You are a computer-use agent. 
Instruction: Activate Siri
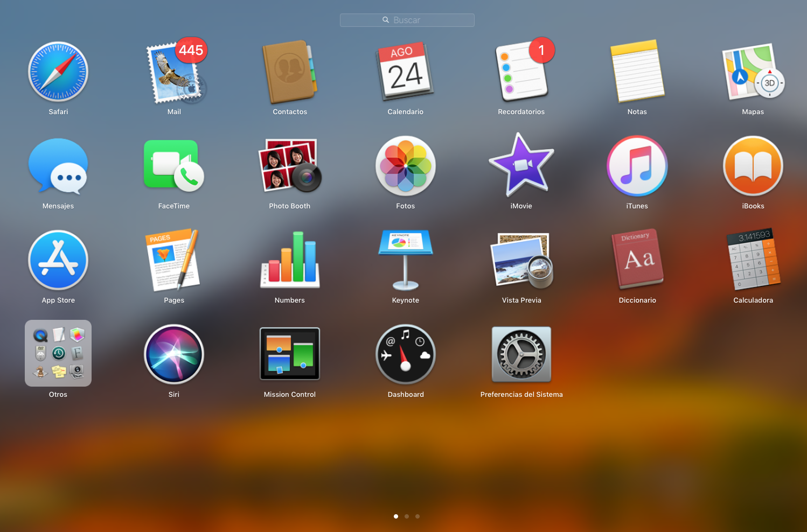[174, 354]
